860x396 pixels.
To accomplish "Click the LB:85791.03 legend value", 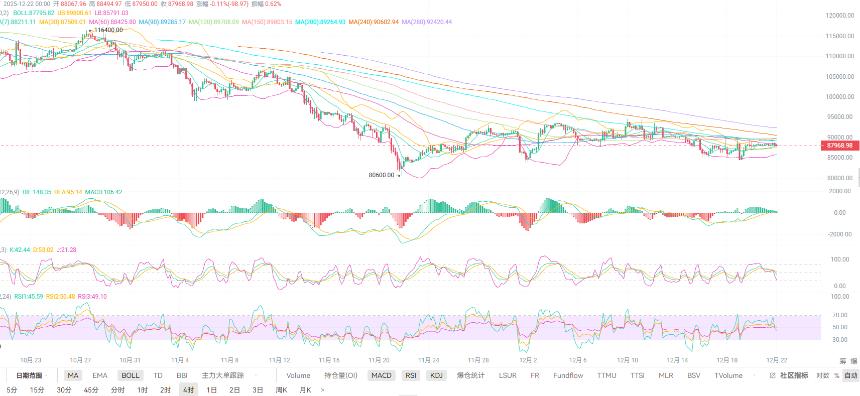I will tap(112, 12).
